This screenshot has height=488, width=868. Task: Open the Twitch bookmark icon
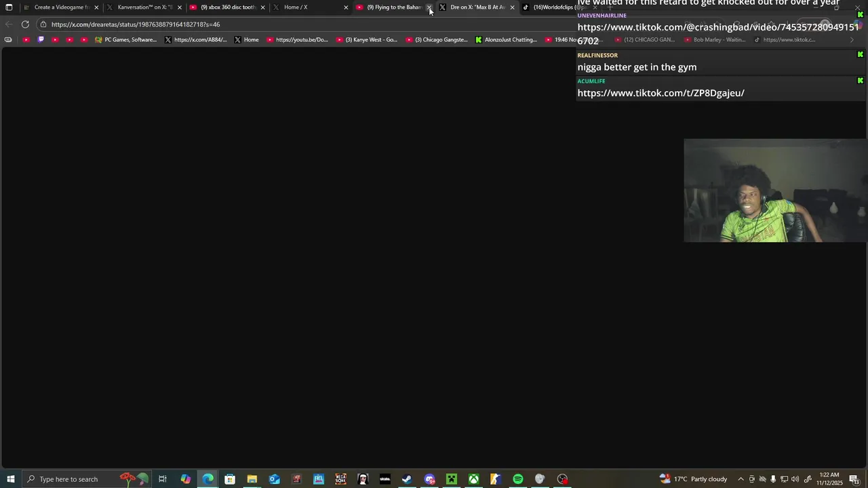coord(41,40)
